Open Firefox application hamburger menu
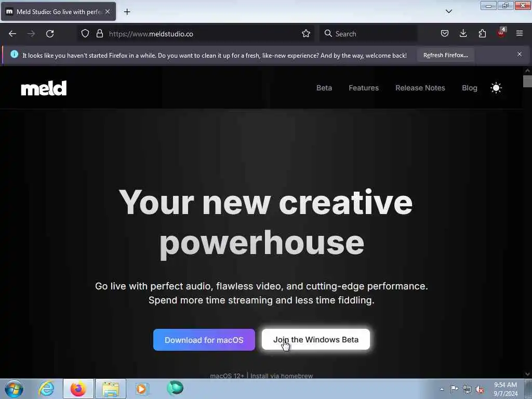This screenshot has width=532, height=399. (520, 33)
